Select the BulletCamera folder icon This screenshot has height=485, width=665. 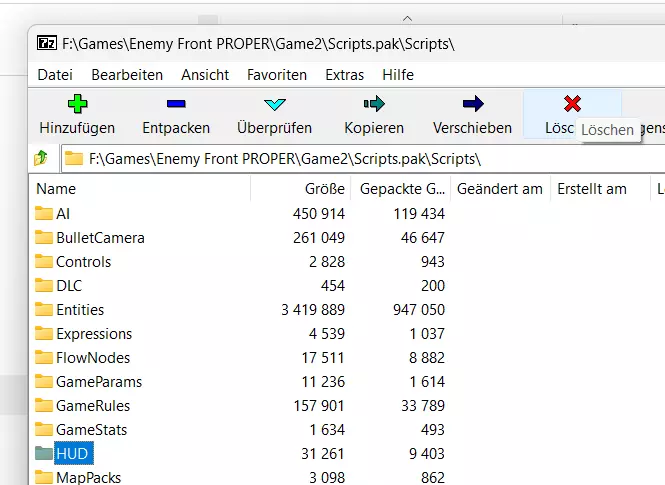[x=44, y=237]
